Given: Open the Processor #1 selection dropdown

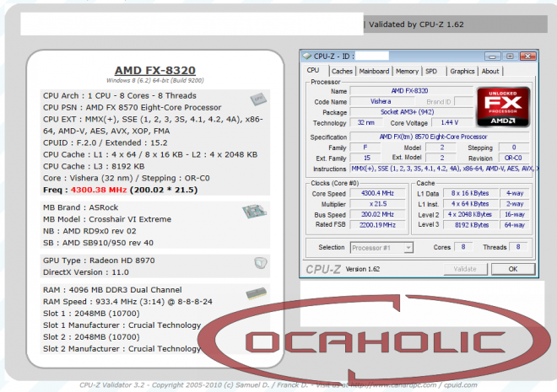Looking at the screenshot, I should (x=381, y=248).
